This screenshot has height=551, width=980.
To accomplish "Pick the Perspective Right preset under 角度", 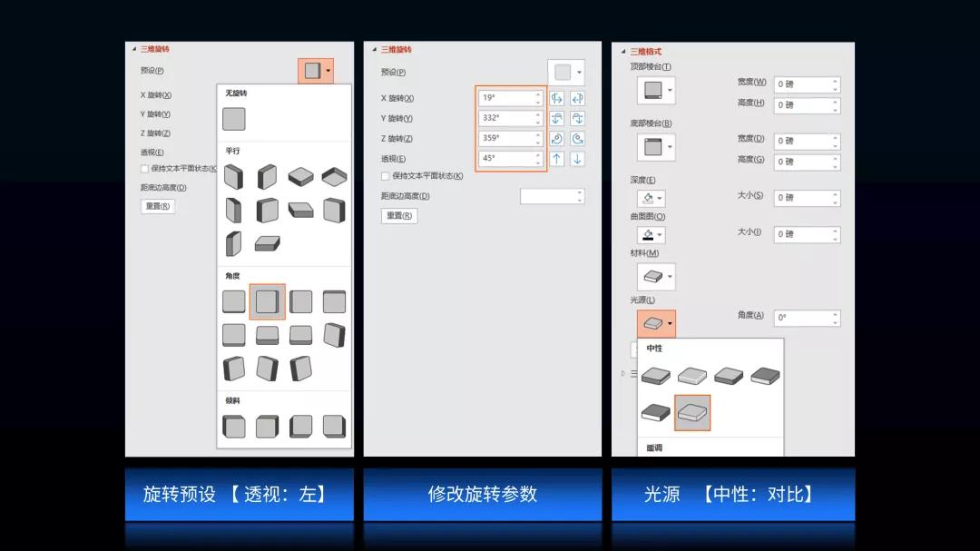I will [x=300, y=301].
